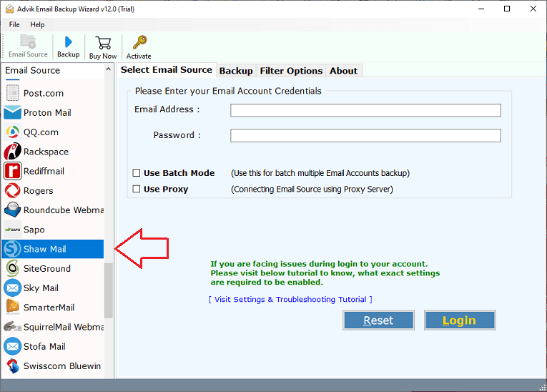Click the Backup play icon in toolbar
This screenshot has height=392, width=547.
click(x=69, y=42)
